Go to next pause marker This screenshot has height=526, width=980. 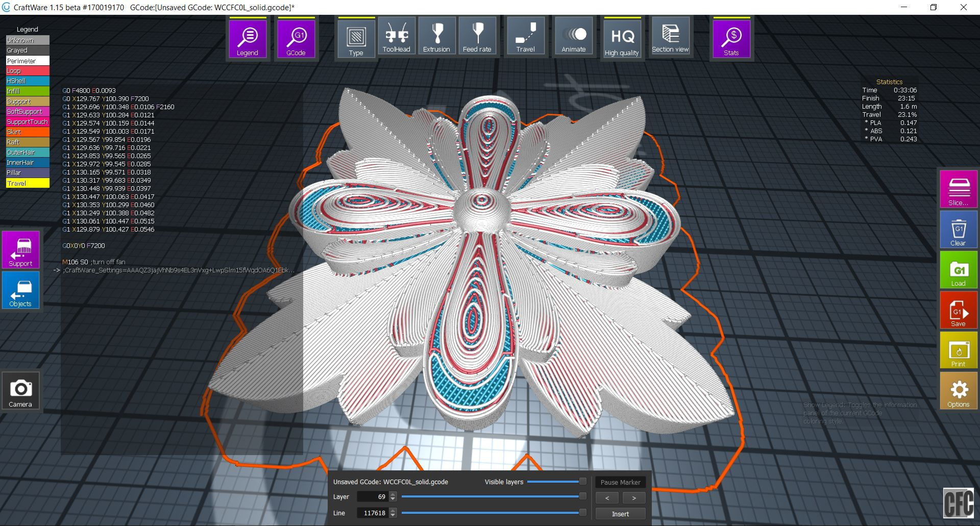[x=634, y=498]
